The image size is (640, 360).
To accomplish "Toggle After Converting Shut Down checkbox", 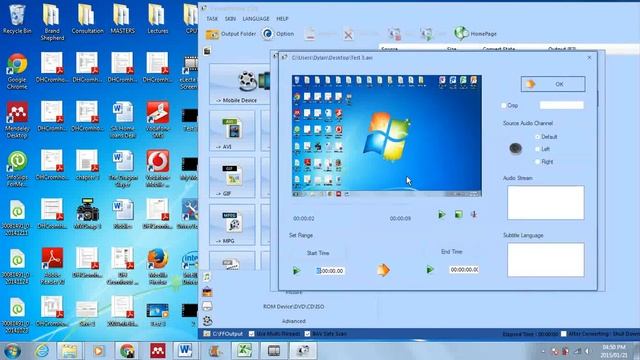I will point(564,334).
